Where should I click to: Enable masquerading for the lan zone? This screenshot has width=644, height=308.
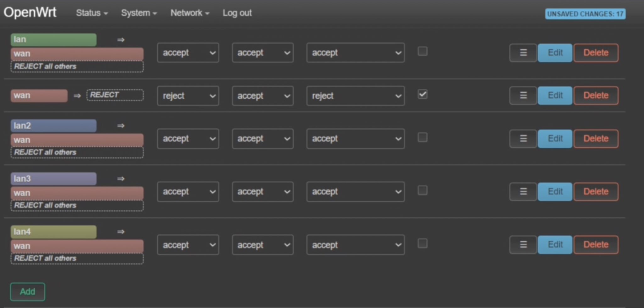coord(422,51)
